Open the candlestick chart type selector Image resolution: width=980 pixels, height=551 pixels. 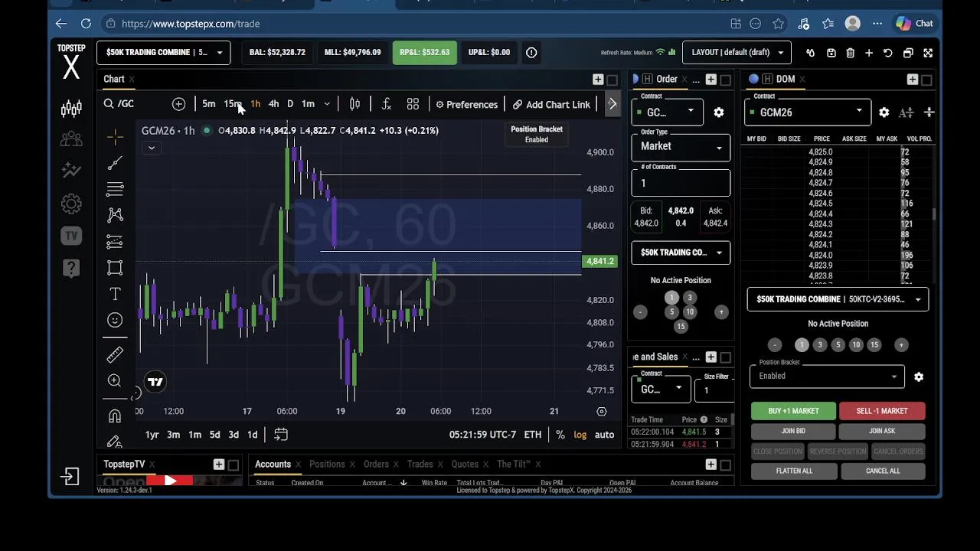click(x=354, y=104)
